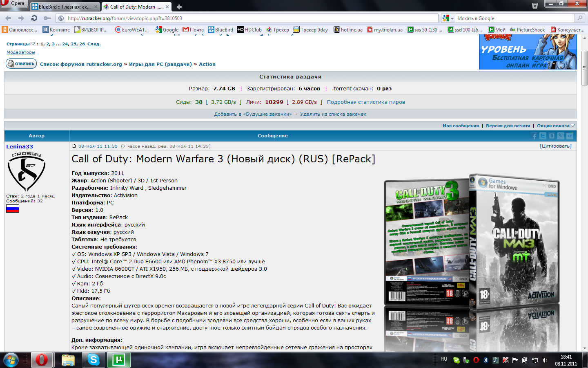Screen dimensions: 588x368
Task: Open Action breadcrumb link
Action: pos(207,64)
